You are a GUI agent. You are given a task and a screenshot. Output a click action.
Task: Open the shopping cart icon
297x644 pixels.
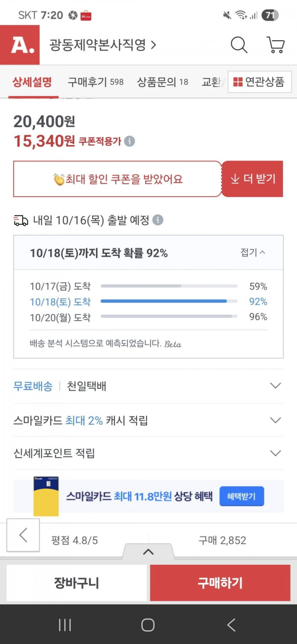coord(276,45)
